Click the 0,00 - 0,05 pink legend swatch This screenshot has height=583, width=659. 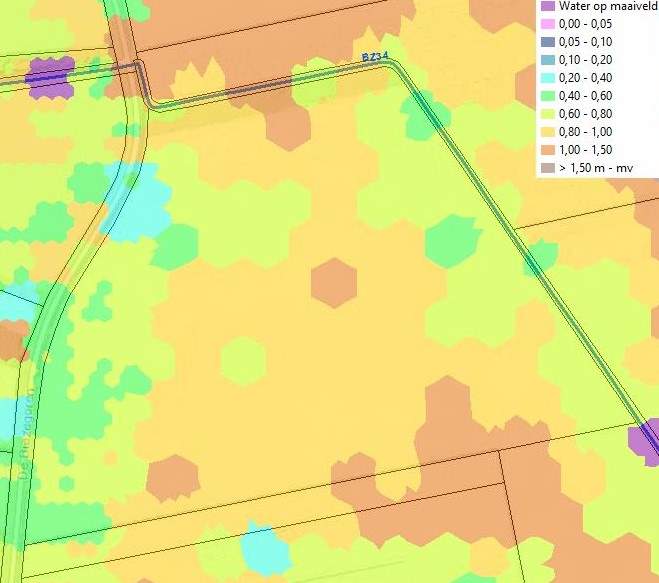pyautogui.click(x=548, y=24)
